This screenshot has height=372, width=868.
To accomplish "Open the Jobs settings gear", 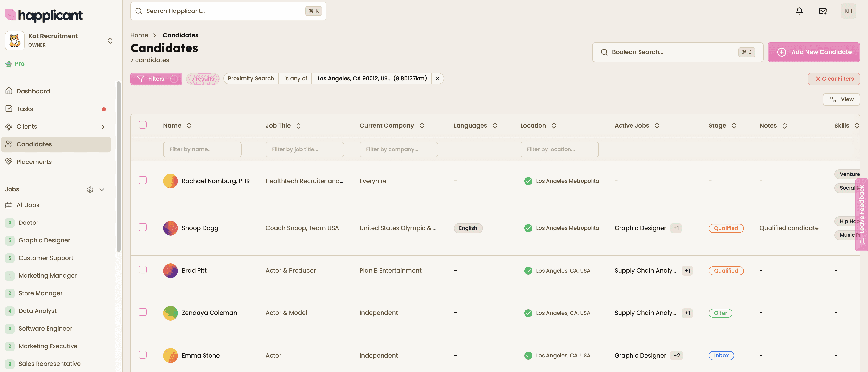I will pyautogui.click(x=90, y=189).
